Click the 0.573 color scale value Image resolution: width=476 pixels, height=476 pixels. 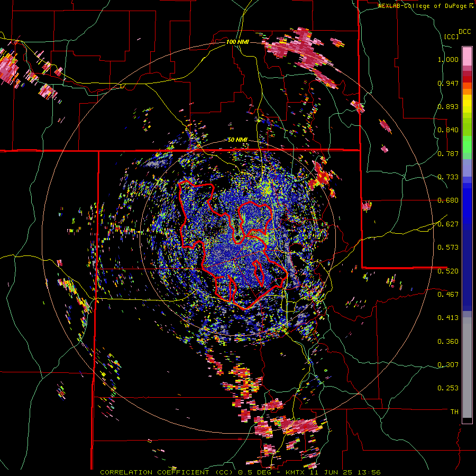click(448, 248)
